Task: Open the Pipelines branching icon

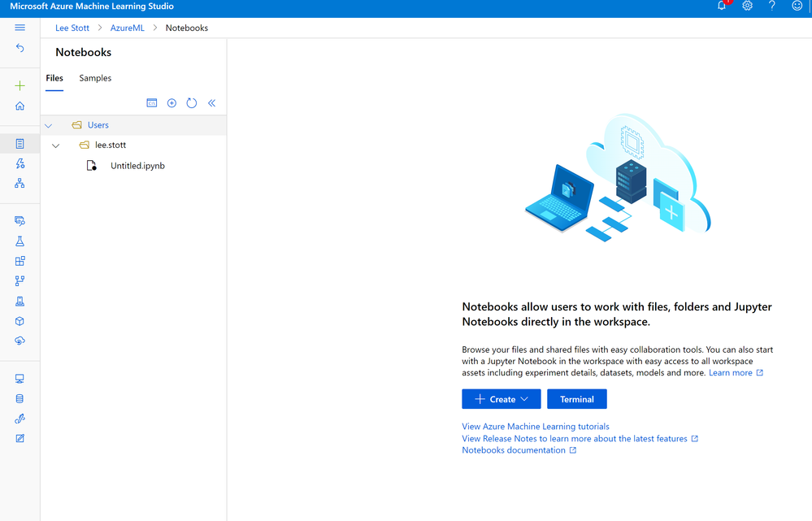Action: tap(20, 280)
